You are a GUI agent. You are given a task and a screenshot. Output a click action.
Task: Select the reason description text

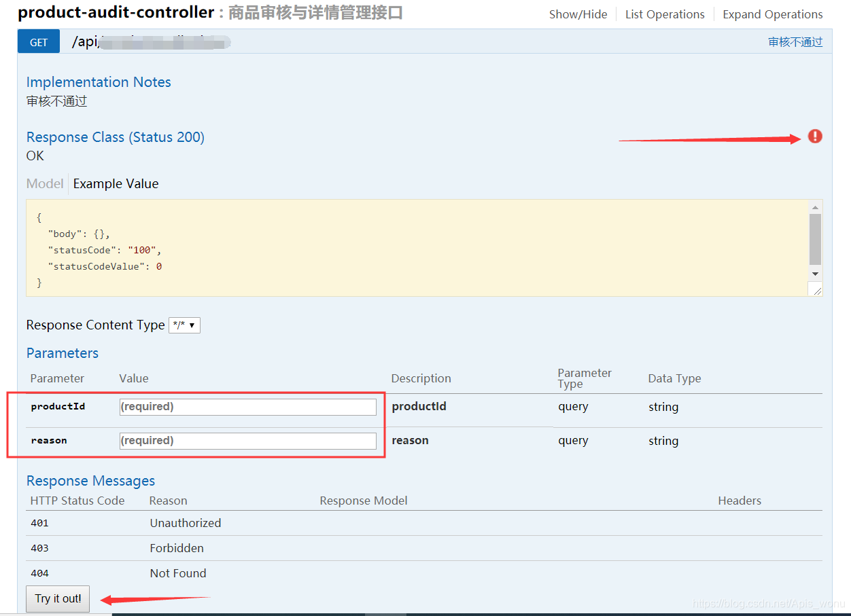(410, 440)
